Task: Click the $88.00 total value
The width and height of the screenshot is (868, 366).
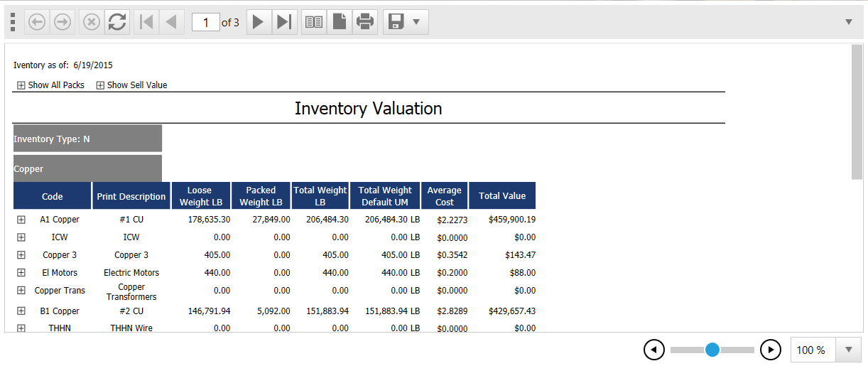Action: (523, 273)
